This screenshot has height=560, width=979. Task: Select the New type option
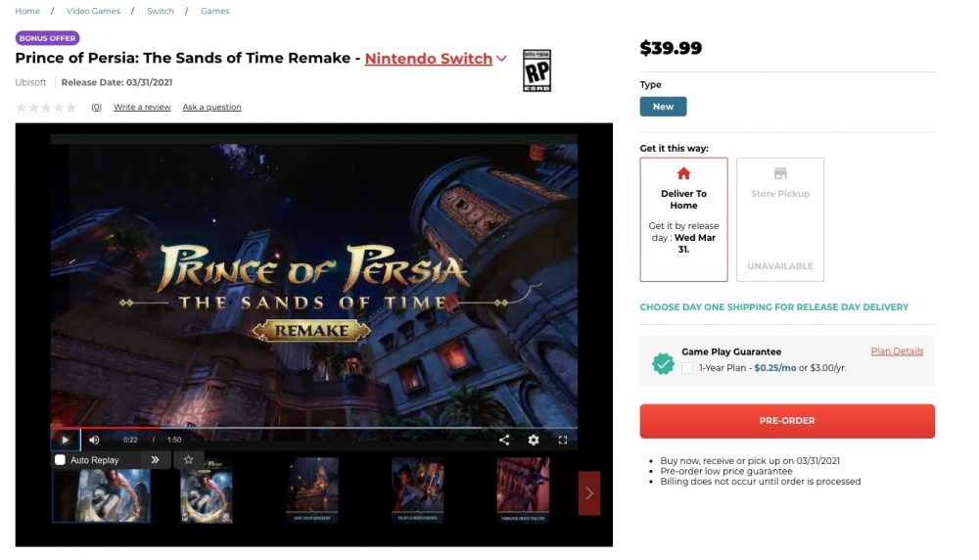[663, 106]
